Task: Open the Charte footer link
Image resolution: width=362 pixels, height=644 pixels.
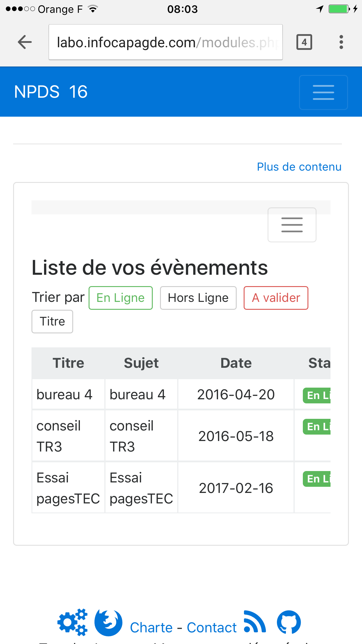Action: point(151,628)
